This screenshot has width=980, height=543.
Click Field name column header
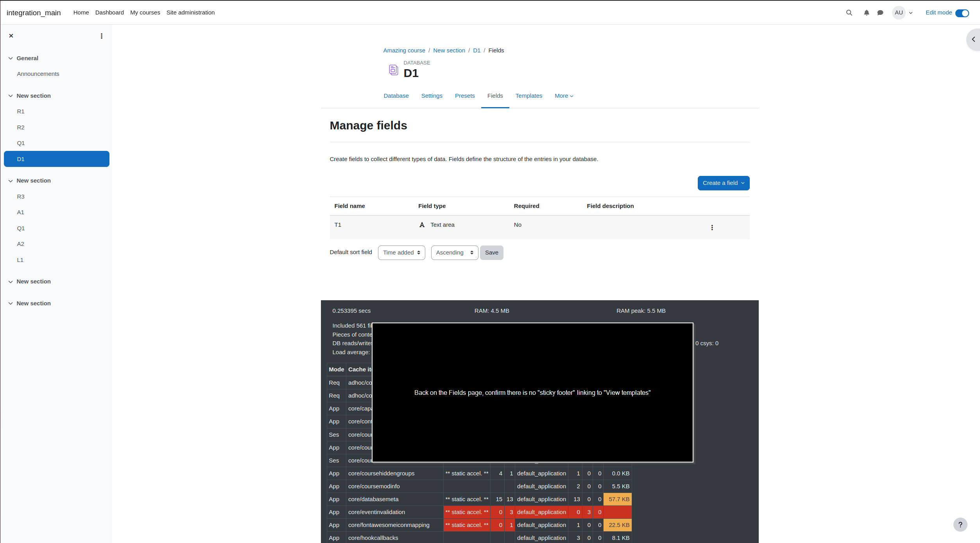[349, 206]
